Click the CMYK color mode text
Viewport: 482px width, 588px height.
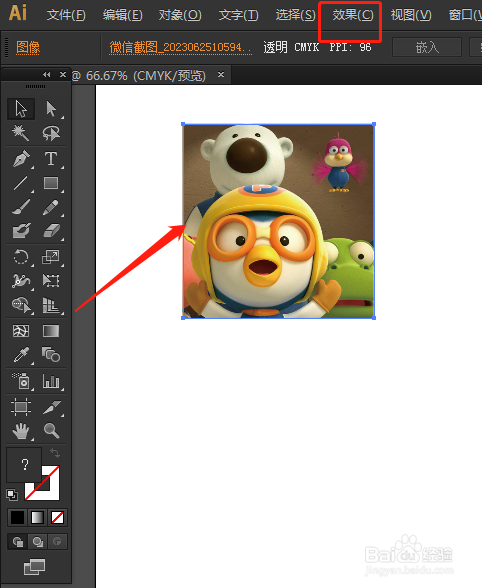(x=306, y=48)
